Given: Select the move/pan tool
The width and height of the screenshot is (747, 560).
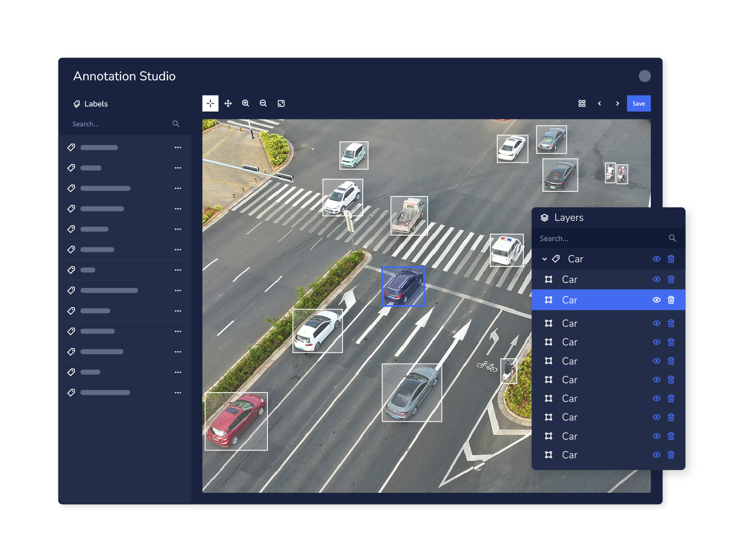Looking at the screenshot, I should click(228, 104).
